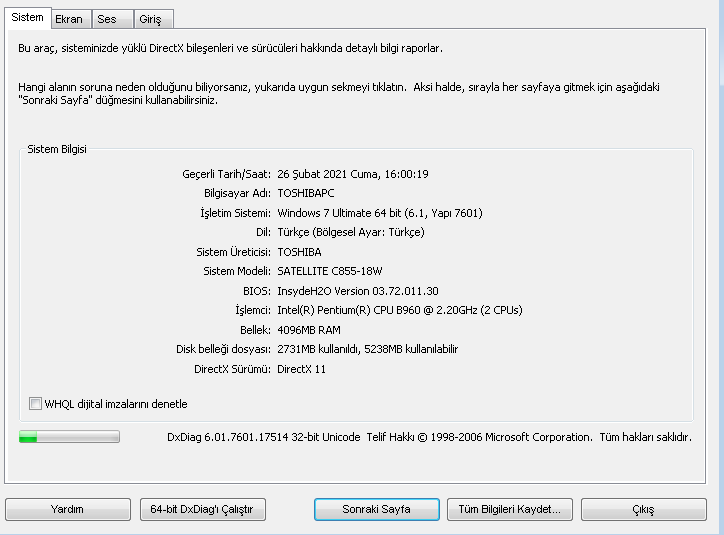Screen dimensions: 724x535
Task: Click the Sistem Bilgisi group label
Action: coord(57,149)
